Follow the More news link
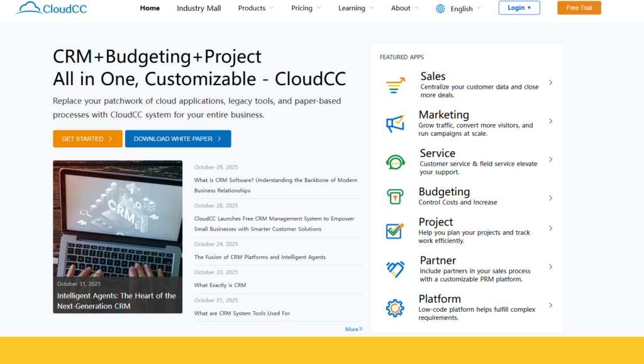 click(x=353, y=329)
